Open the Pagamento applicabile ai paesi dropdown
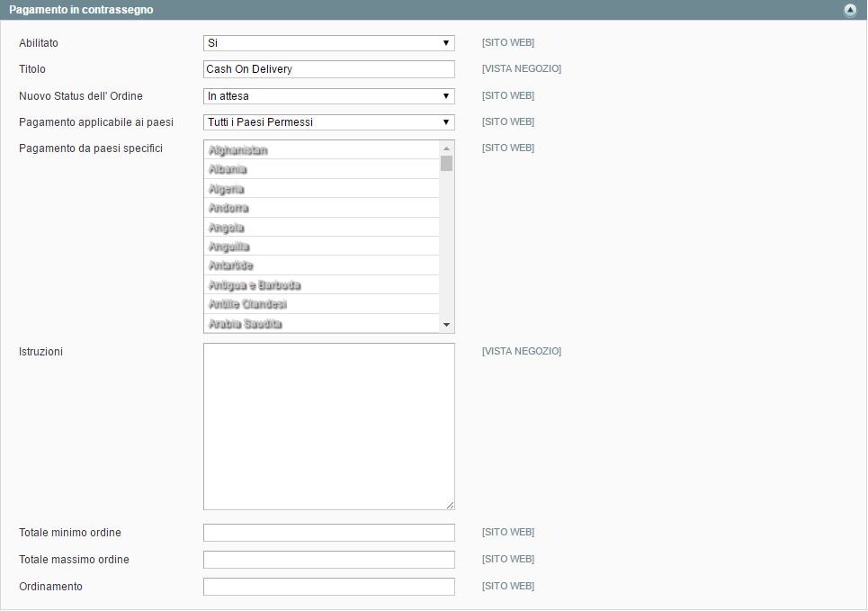868x611 pixels. pyautogui.click(x=328, y=121)
